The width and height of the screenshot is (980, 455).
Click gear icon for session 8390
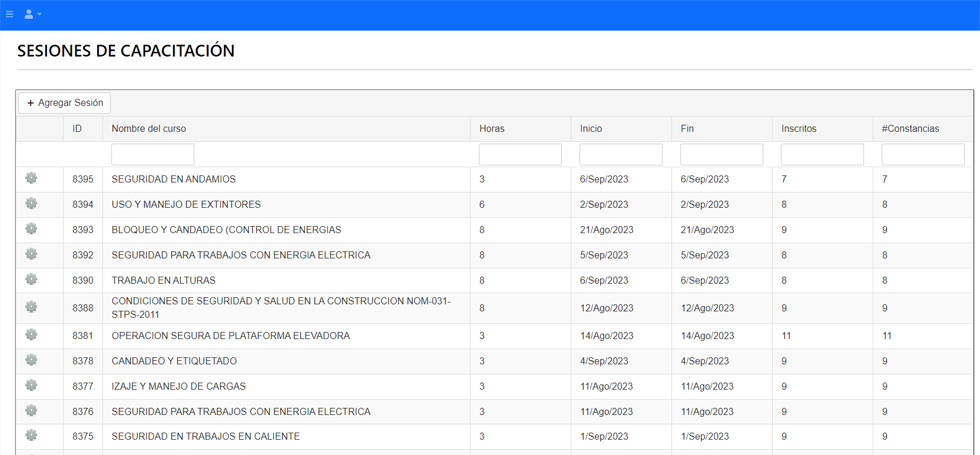(31, 280)
